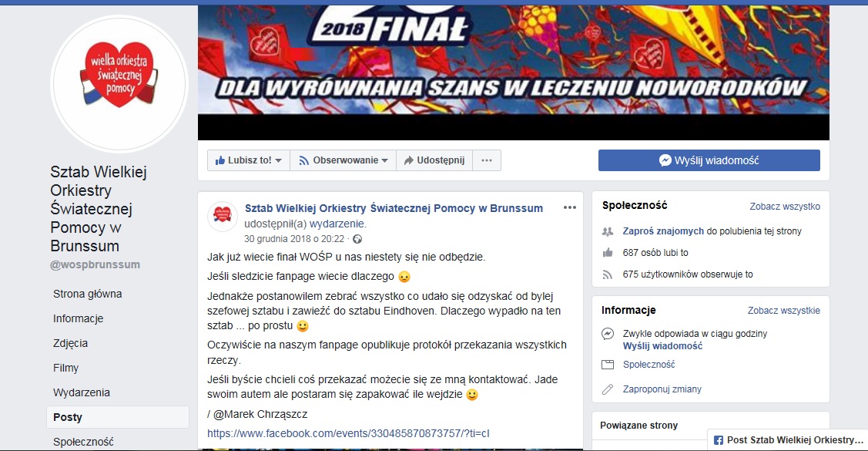Open Strona główna sidebar item

88,294
